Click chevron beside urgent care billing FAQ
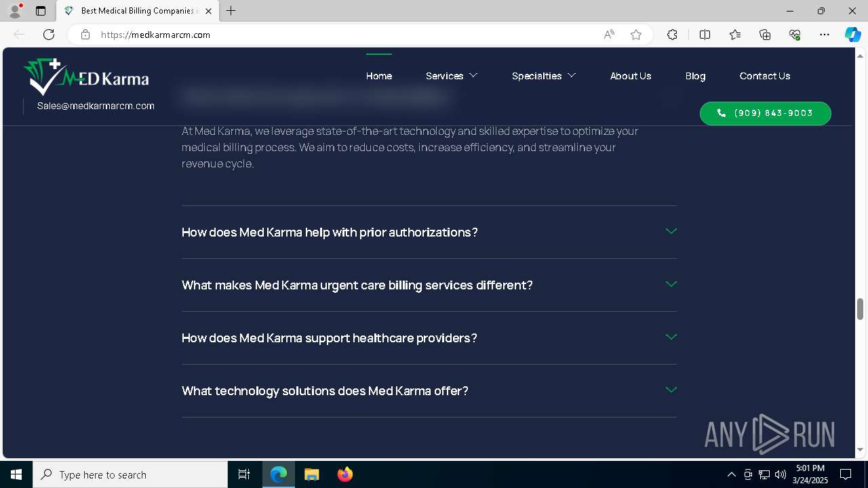Screen dimensions: 868x488 tap(671, 284)
